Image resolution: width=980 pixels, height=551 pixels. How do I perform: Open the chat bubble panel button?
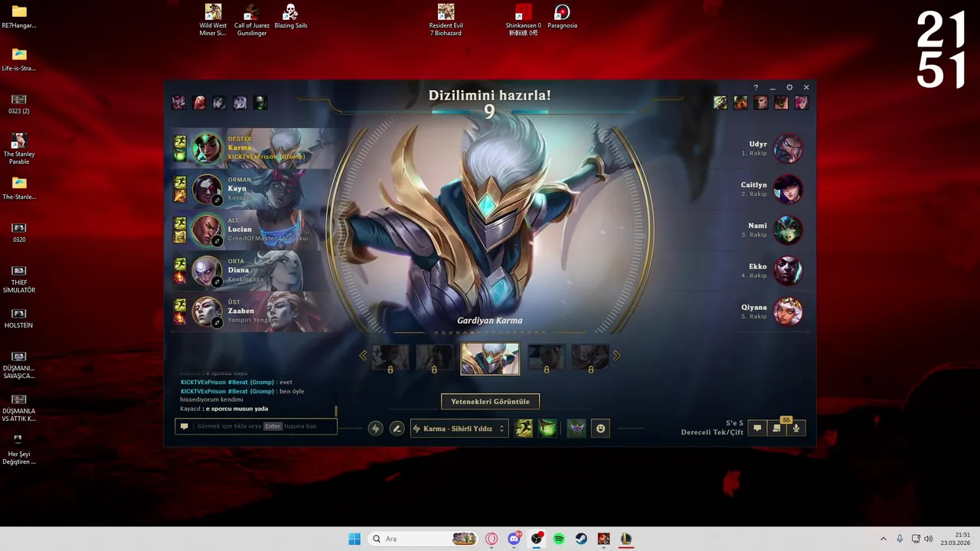coord(757,429)
